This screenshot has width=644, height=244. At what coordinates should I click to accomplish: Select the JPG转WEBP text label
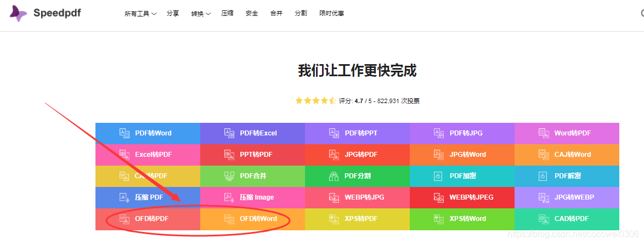[574, 197]
